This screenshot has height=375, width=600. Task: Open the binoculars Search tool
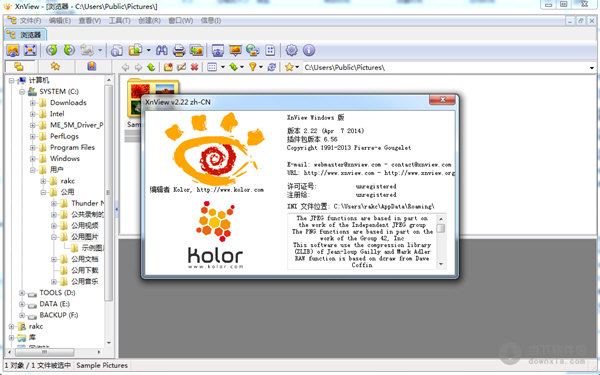coord(161,50)
